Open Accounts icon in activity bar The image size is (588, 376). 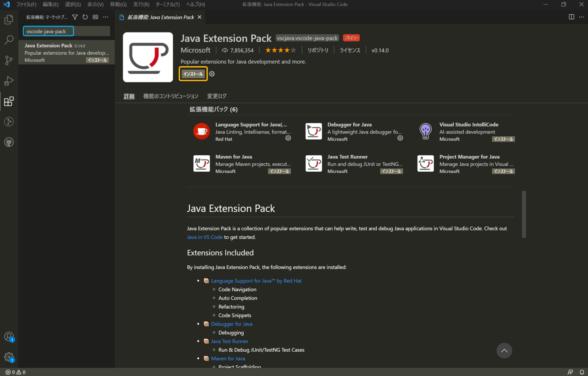(9, 336)
